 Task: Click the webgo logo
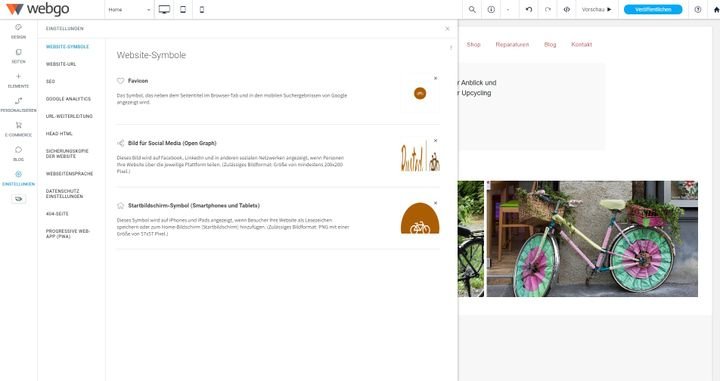[38, 9]
